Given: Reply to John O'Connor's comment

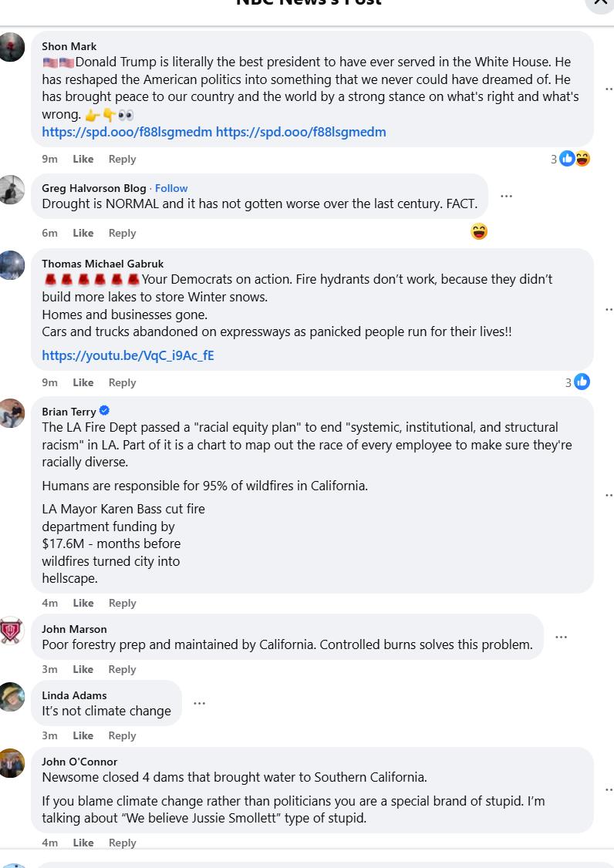Looking at the screenshot, I should click(122, 843).
